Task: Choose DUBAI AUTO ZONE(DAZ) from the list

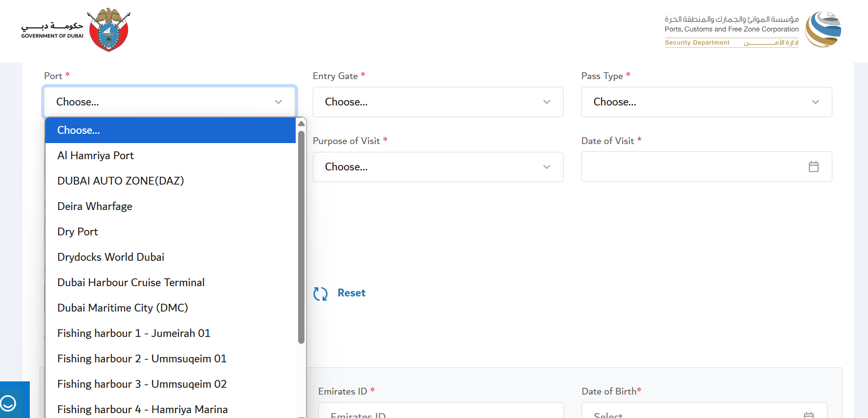Action: click(121, 181)
